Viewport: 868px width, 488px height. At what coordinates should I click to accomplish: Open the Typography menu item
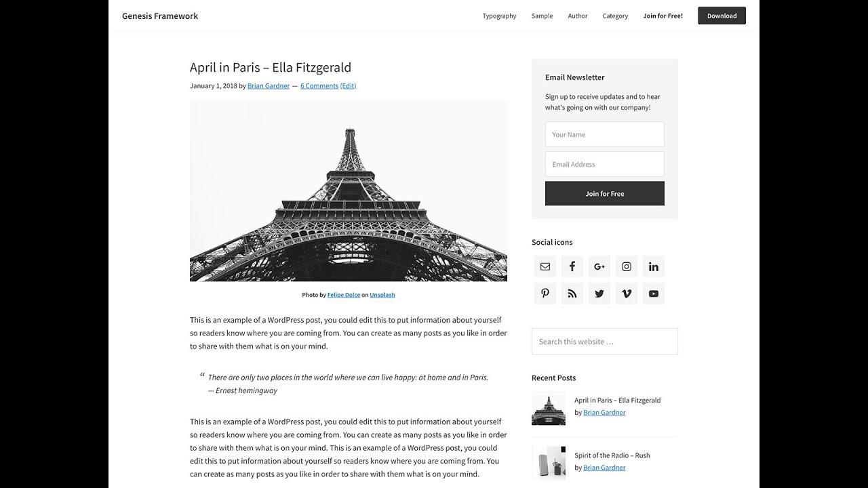pyautogui.click(x=499, y=16)
